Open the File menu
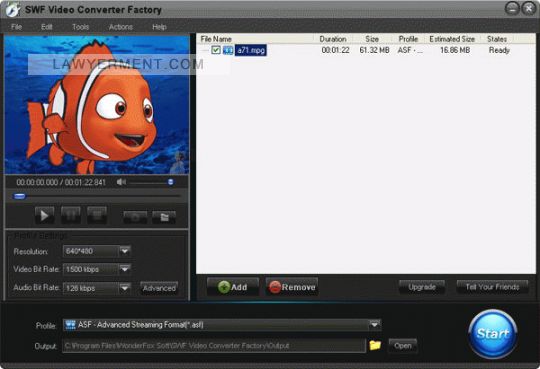540x369 pixels. click(16, 27)
